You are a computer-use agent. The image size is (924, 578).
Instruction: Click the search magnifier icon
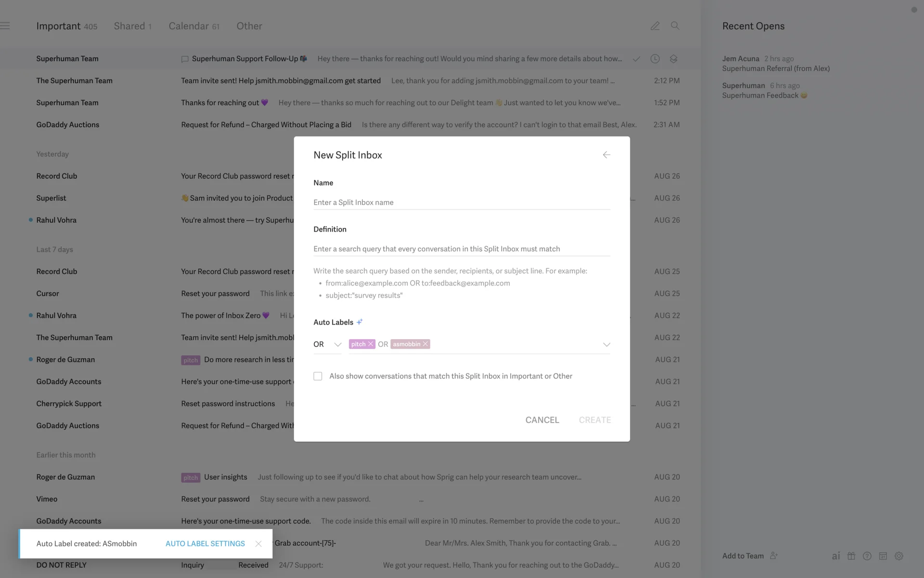[x=675, y=26]
